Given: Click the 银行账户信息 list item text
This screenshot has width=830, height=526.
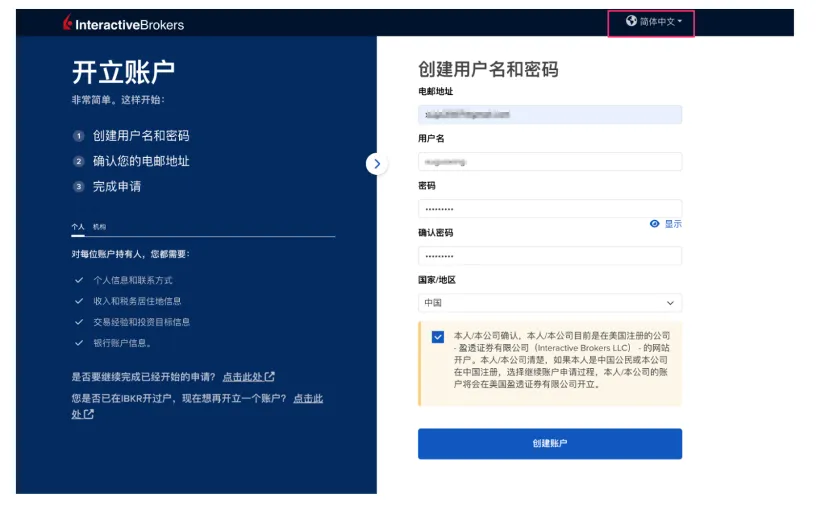Looking at the screenshot, I should [x=123, y=343].
